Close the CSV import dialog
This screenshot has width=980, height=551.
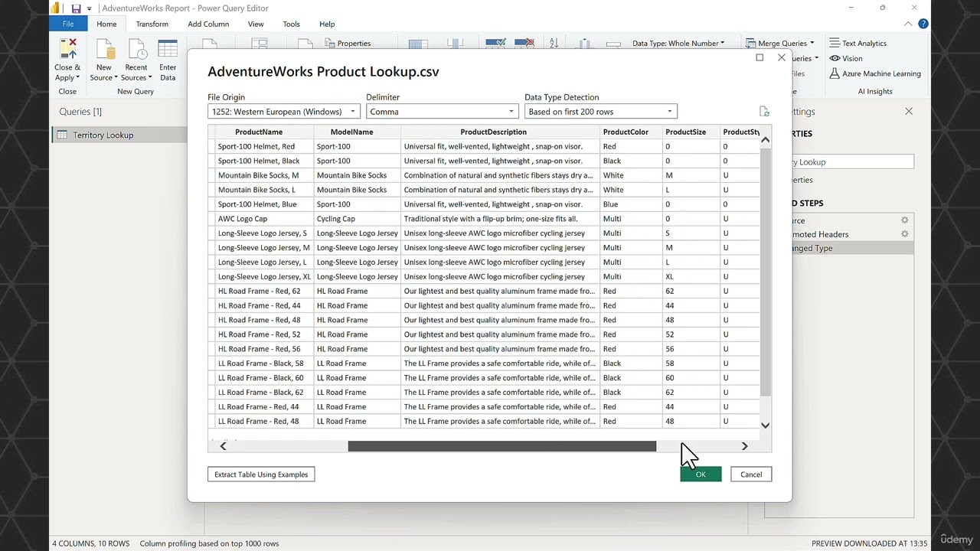[x=781, y=57]
